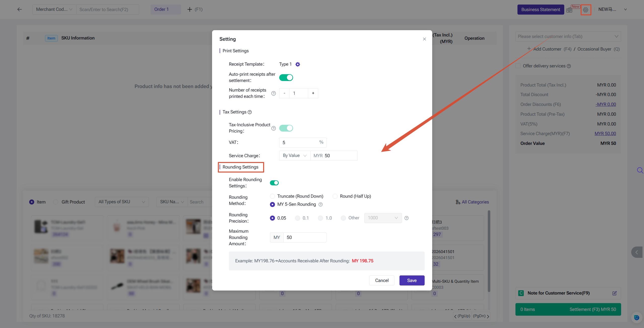Select Round (Half Up) option
Image resolution: width=644 pixels, height=328 pixels.
point(335,196)
